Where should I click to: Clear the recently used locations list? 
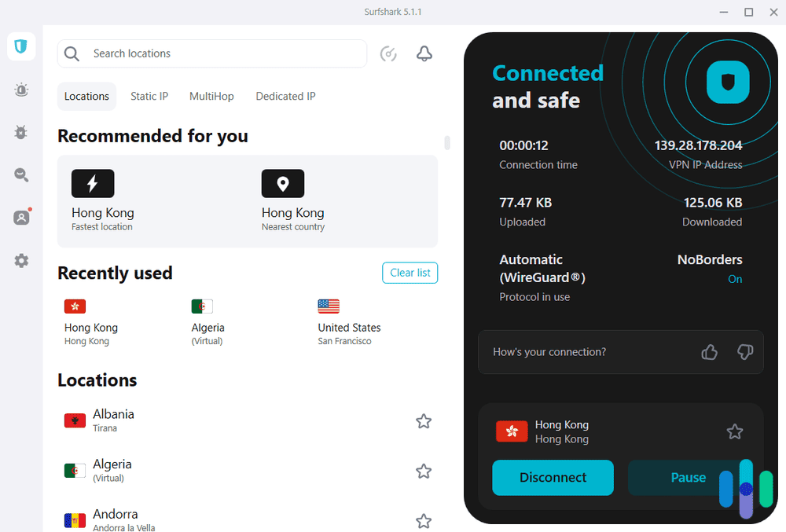[410, 273]
